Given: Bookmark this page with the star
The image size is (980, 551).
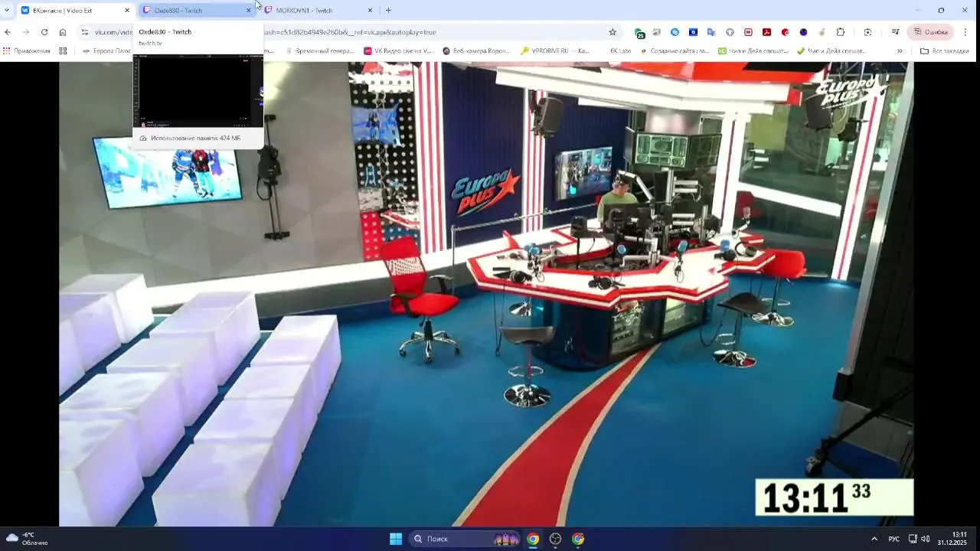Looking at the screenshot, I should pyautogui.click(x=612, y=32).
